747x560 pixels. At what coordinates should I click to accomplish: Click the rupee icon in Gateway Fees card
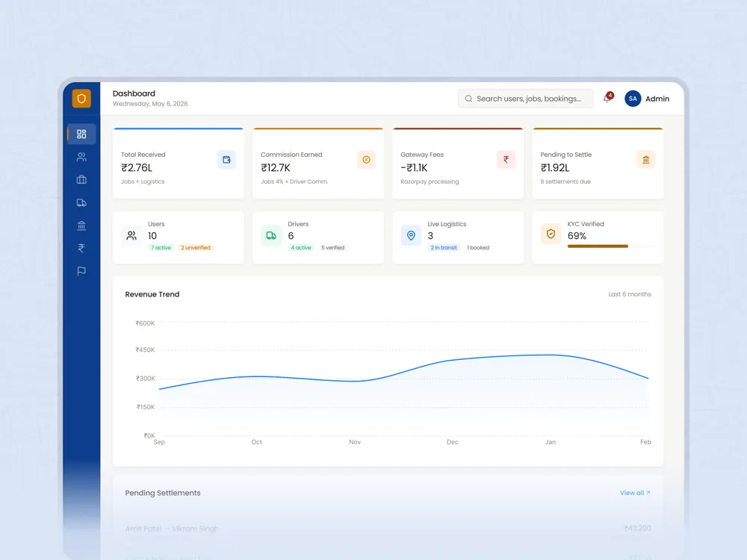(506, 160)
